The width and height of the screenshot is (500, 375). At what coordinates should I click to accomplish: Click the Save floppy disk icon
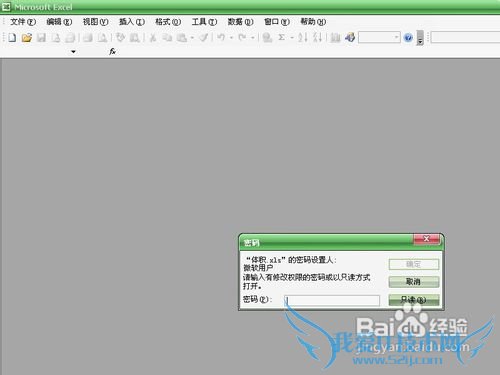pos(41,37)
